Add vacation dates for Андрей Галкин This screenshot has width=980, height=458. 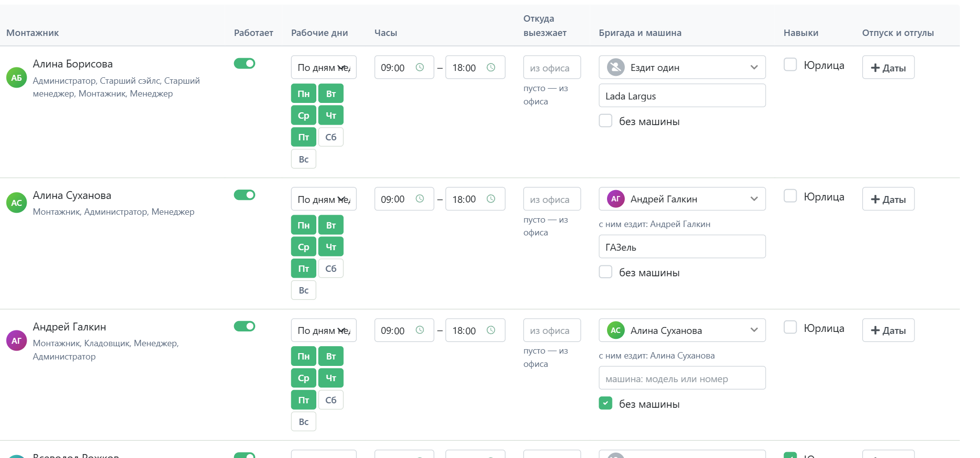(x=888, y=330)
